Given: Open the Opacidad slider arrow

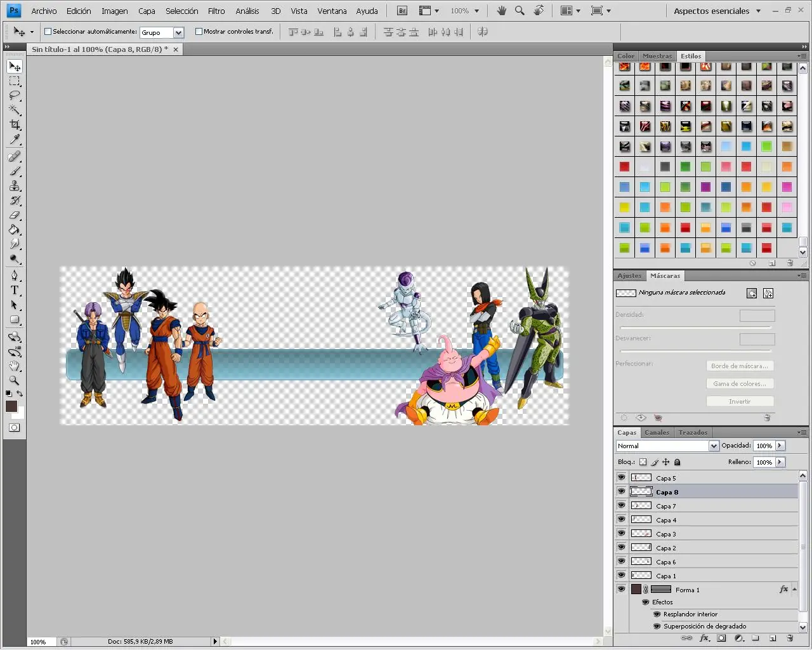Looking at the screenshot, I should [780, 446].
